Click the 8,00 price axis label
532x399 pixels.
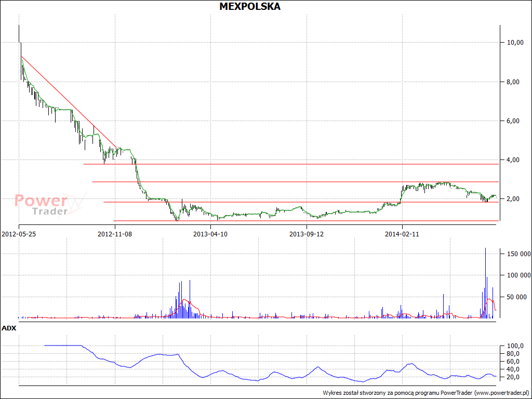(514, 82)
